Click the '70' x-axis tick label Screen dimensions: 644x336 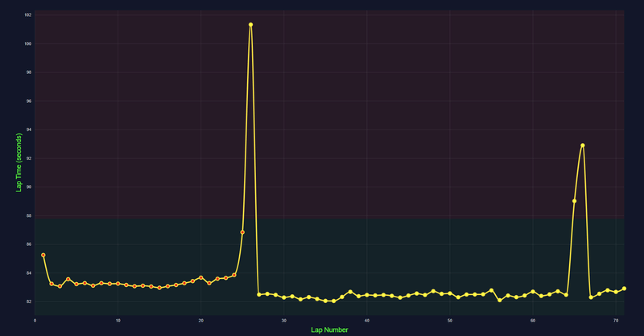(x=616, y=321)
